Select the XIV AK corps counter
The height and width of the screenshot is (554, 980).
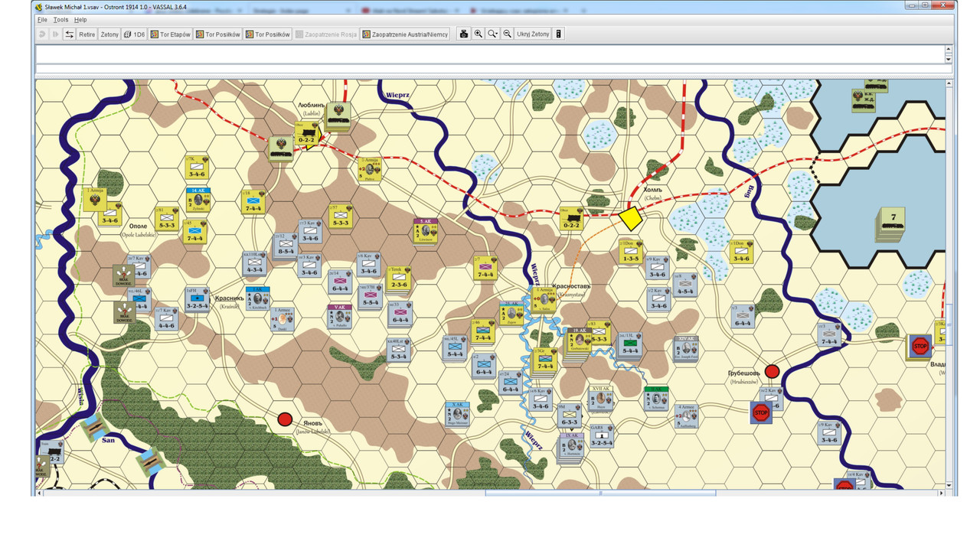click(686, 347)
